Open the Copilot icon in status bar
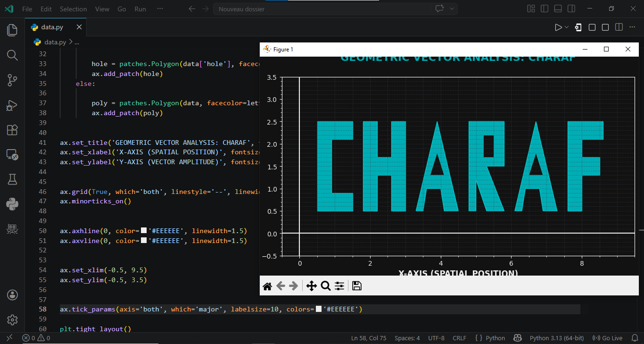Viewport: 644px width, 344px height. [517, 338]
